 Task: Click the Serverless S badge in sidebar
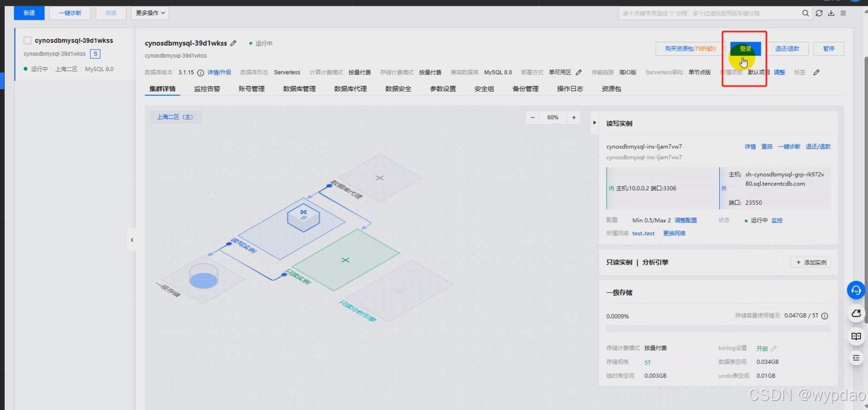[95, 54]
